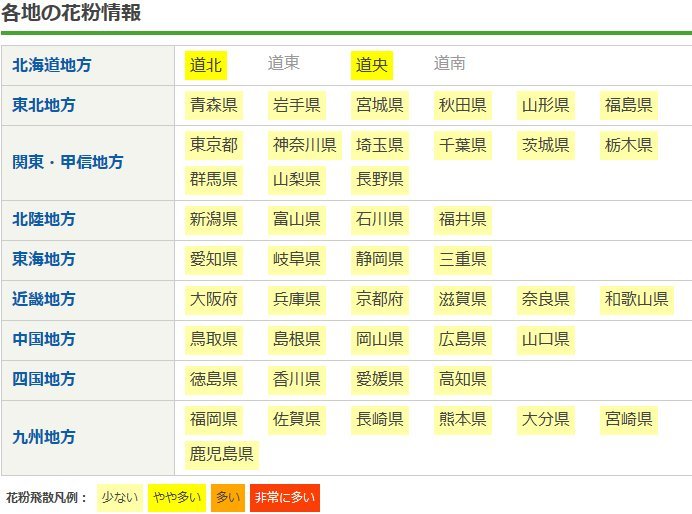Open the 神奈川県 link
This screenshot has height=514, width=692.
pos(304,145)
